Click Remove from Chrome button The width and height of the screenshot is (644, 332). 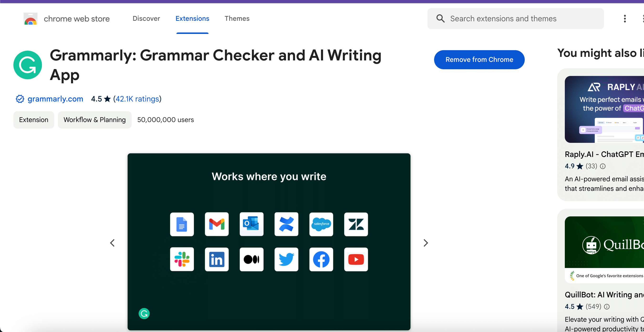(479, 60)
